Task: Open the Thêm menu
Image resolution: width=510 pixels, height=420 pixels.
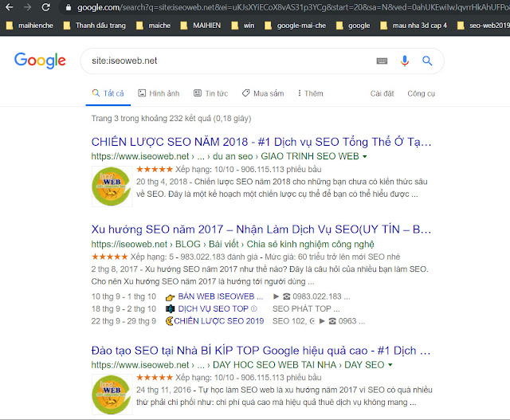Action: (310, 93)
